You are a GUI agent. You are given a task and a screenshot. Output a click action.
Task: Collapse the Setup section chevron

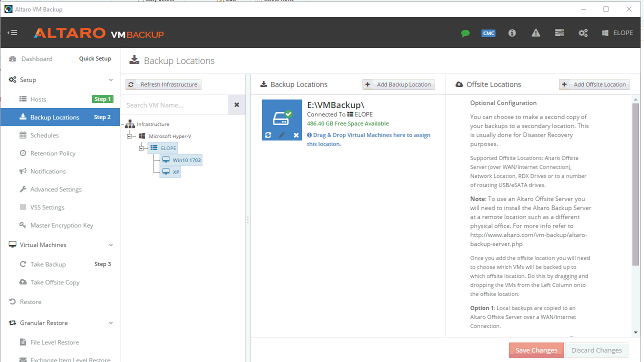111,80
